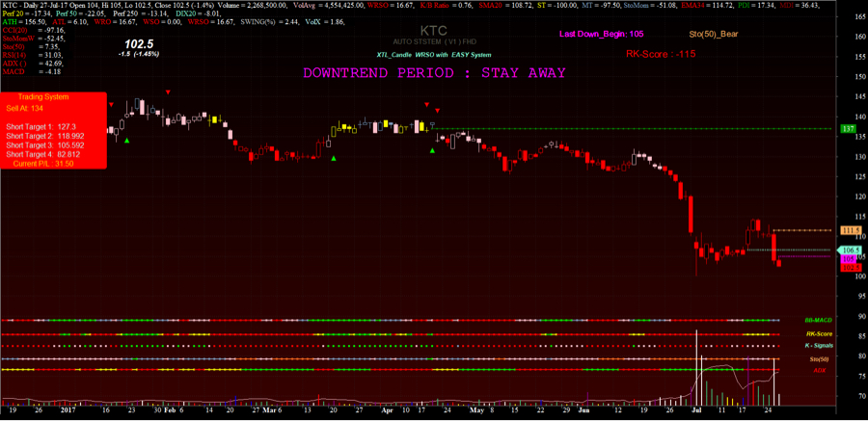Click the large italic 102.5 price
868x421 pixels.
(138, 44)
